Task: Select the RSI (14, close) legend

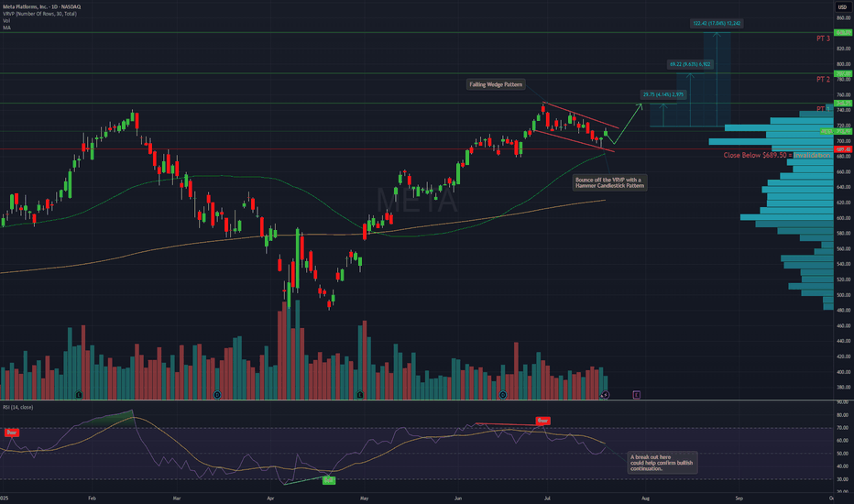Action: click(18, 407)
